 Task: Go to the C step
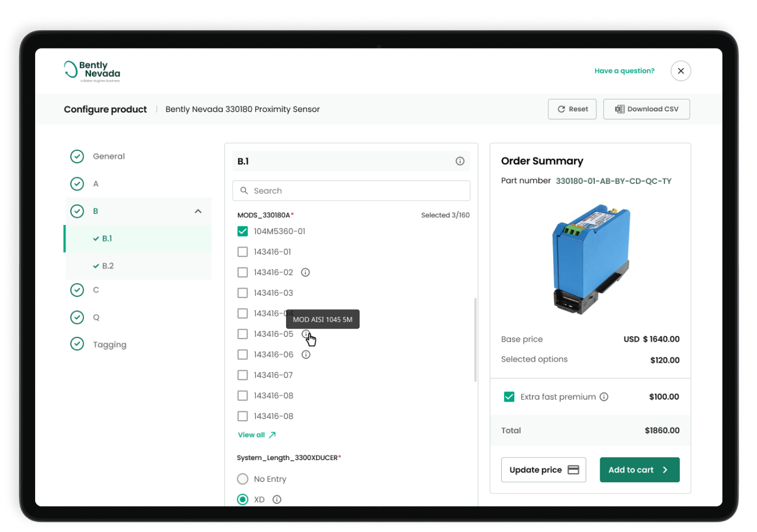pyautogui.click(x=96, y=290)
